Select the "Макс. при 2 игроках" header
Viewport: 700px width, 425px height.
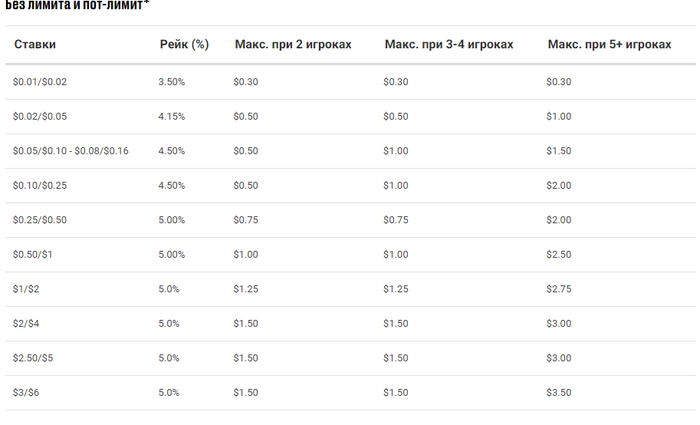[293, 45]
